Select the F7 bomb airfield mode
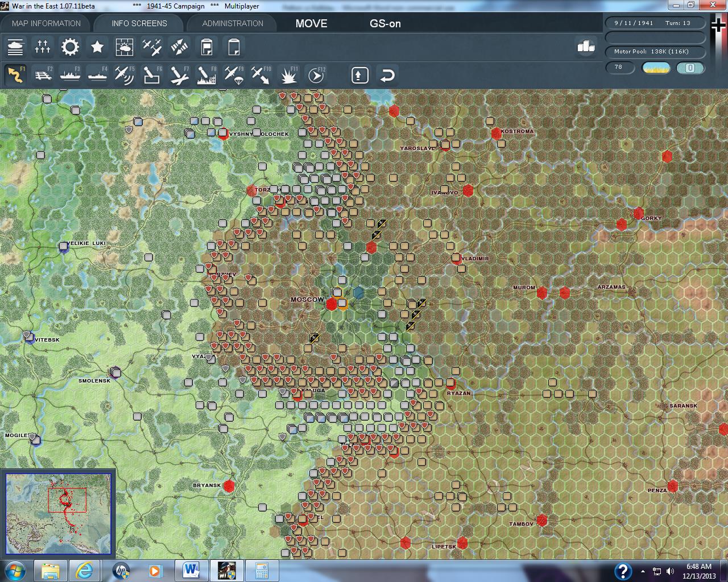 [179, 75]
